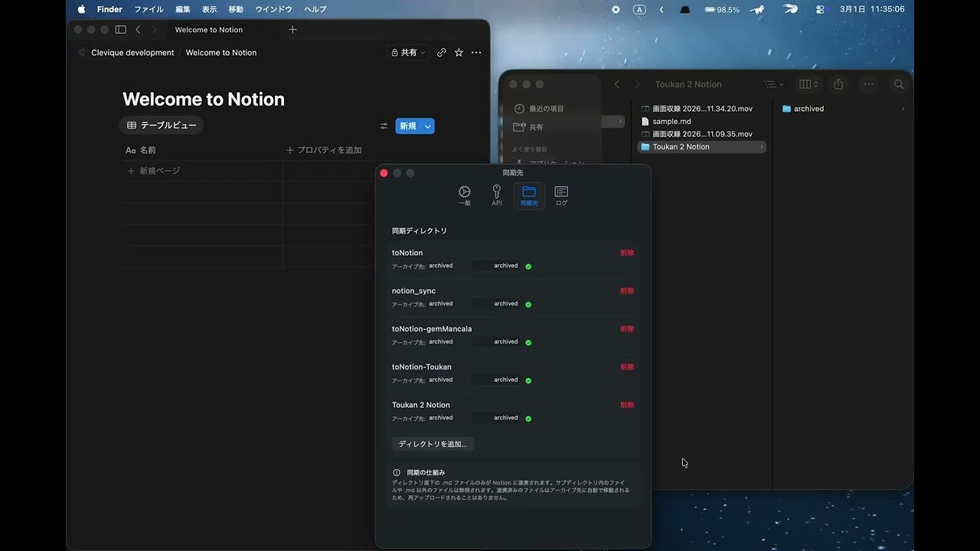980x551 pixels.
Task: Open the Apple menu
Action: pos(81,9)
